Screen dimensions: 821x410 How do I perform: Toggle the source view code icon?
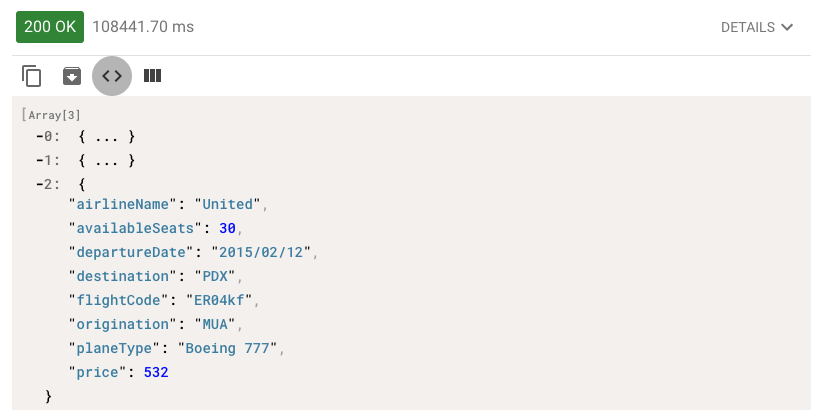click(x=112, y=76)
